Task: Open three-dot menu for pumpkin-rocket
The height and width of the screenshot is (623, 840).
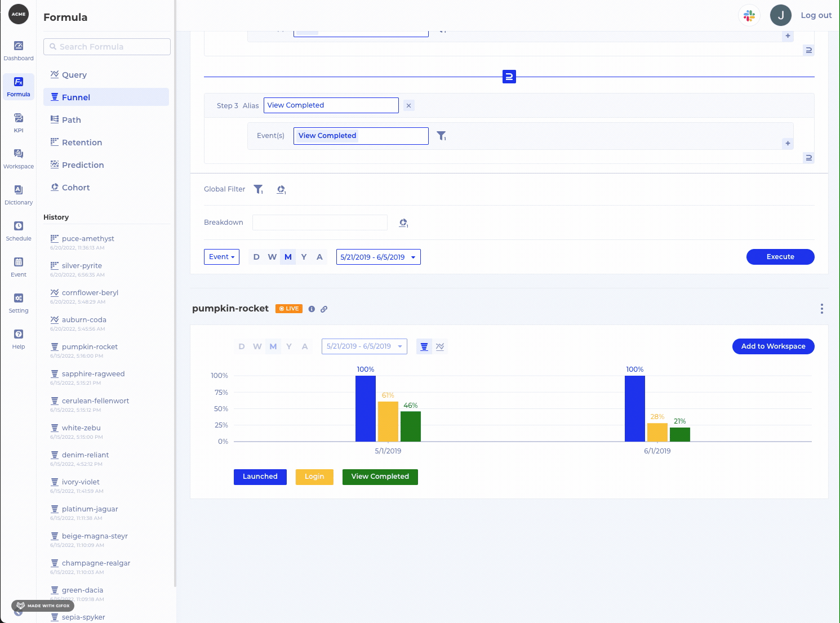Action: (822, 309)
